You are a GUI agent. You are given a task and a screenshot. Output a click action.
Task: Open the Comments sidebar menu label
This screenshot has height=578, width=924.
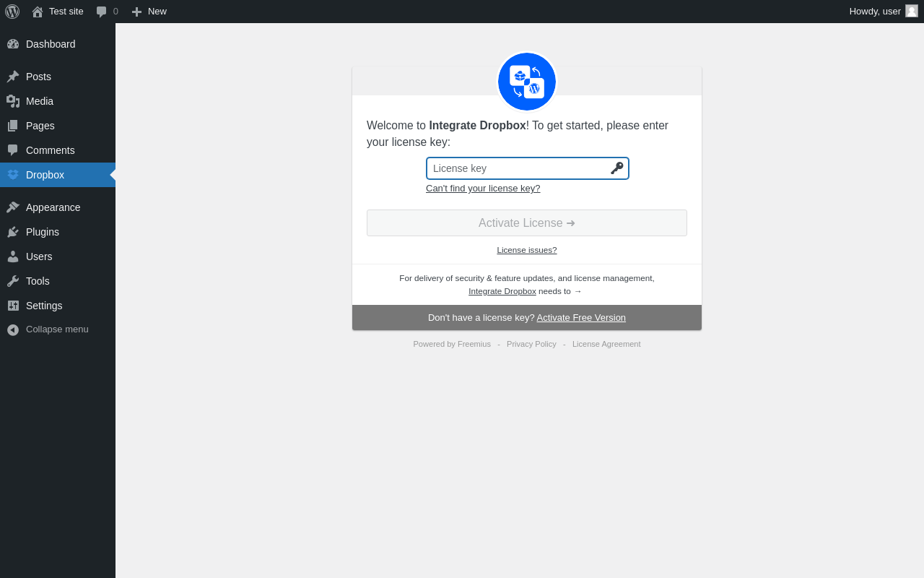tap(51, 150)
